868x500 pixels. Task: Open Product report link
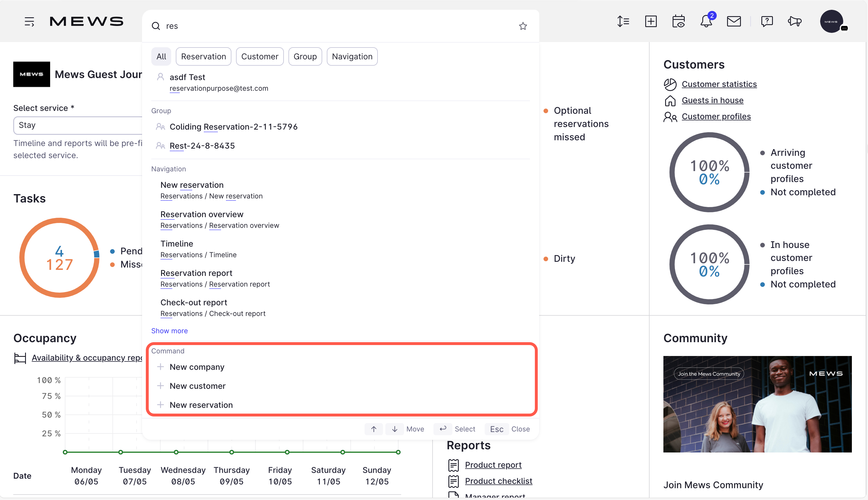(493, 465)
